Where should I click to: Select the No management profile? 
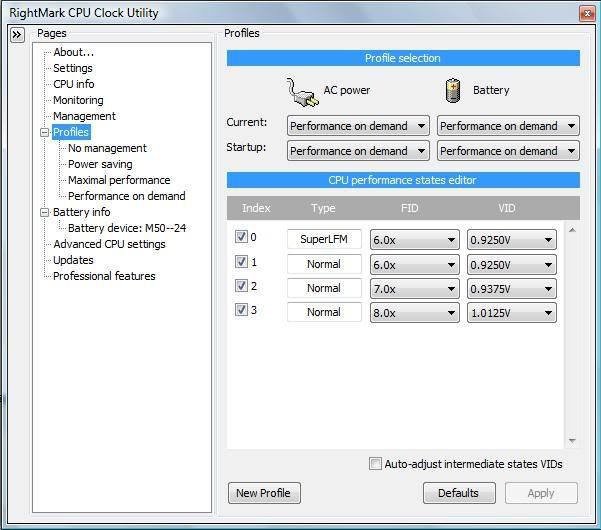(107, 148)
